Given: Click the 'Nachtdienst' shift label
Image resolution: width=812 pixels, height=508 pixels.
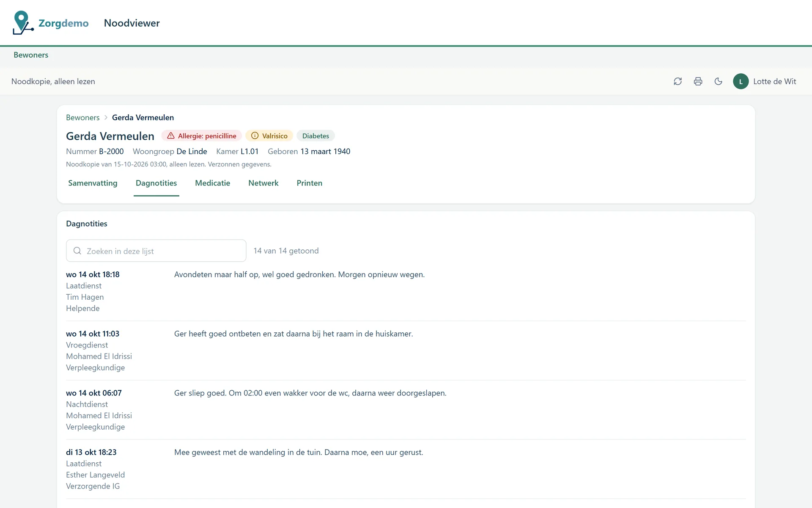Looking at the screenshot, I should pyautogui.click(x=87, y=404).
